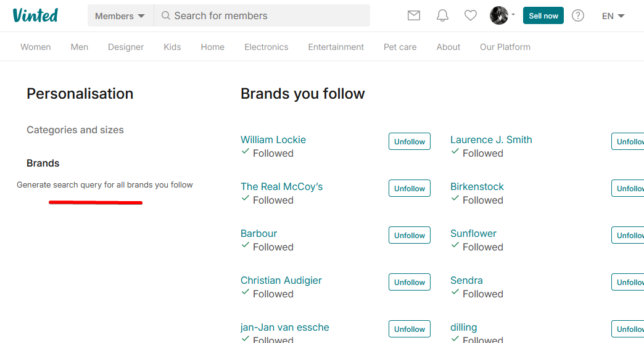Open the Electronics category menu
This screenshot has height=343, width=644.
(x=266, y=47)
